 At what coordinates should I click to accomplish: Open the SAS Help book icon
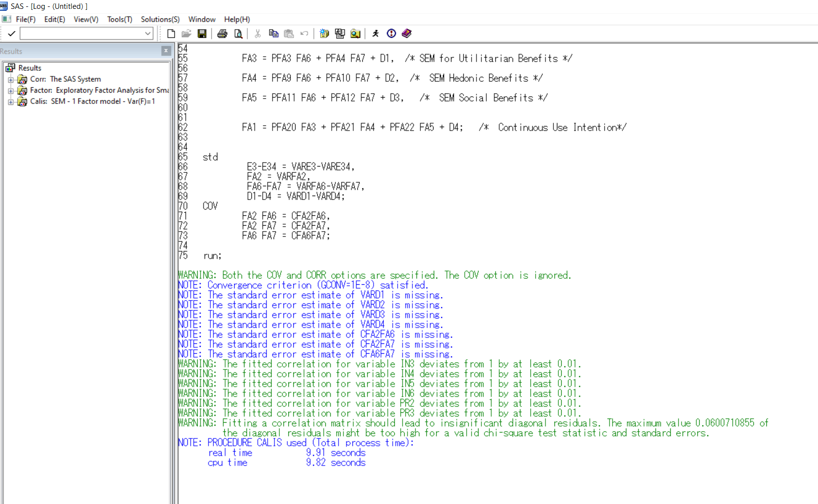coord(407,34)
